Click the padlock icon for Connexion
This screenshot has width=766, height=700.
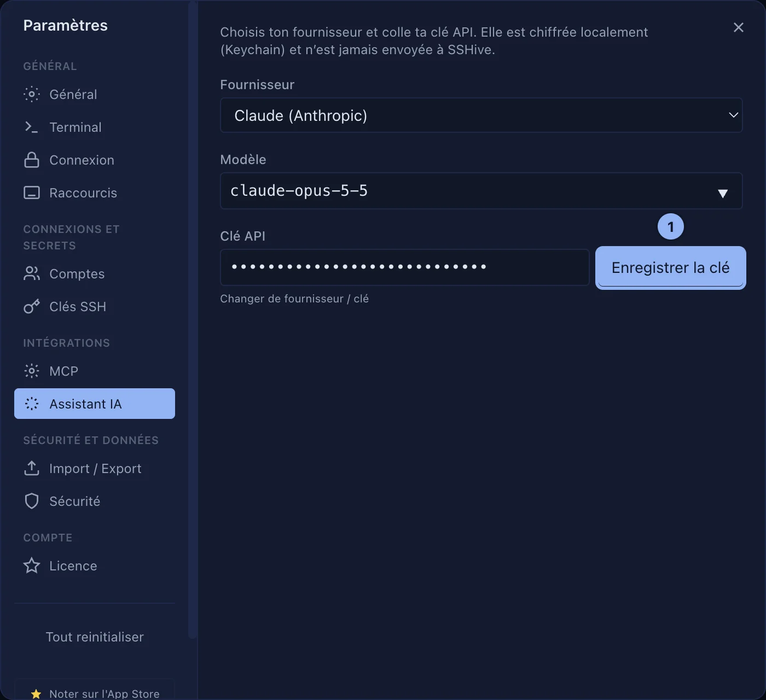(32, 160)
